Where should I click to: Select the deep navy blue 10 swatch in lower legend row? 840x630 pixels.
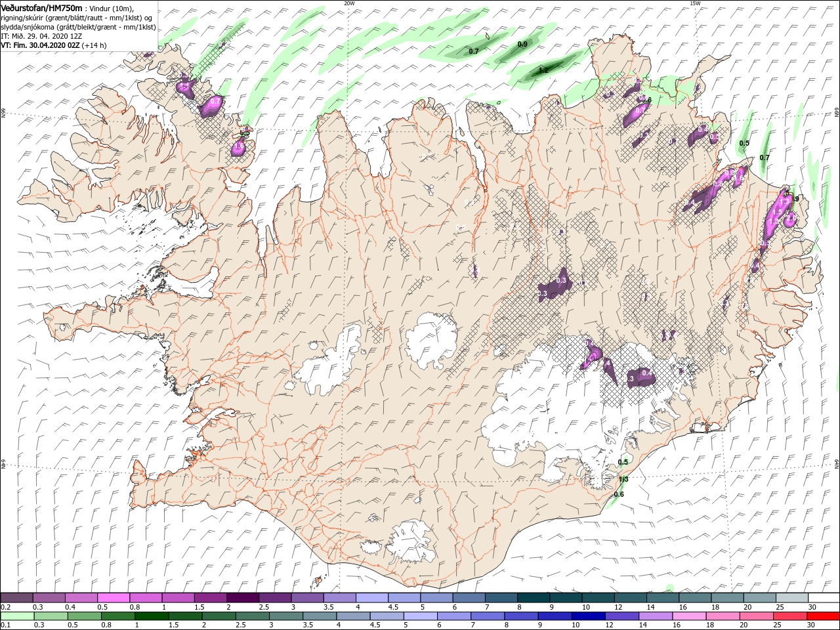pos(588,616)
